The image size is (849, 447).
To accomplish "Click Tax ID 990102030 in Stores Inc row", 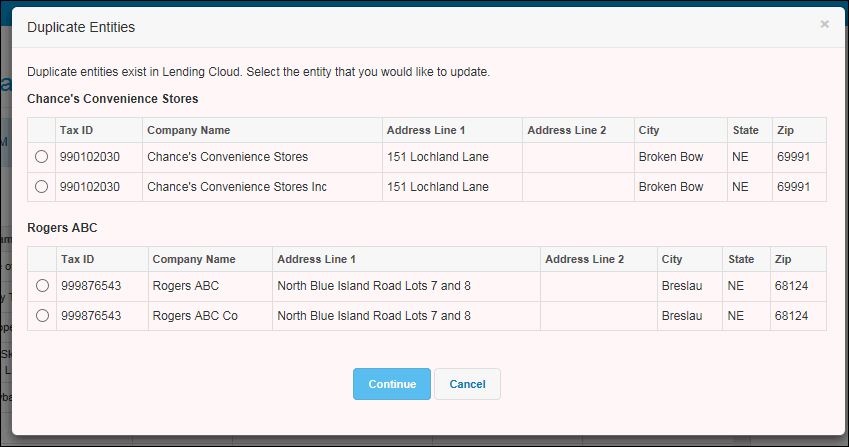I will (90, 187).
